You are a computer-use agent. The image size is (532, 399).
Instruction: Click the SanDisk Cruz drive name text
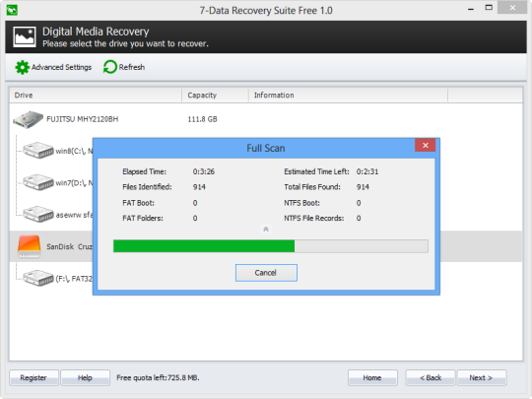(70, 246)
